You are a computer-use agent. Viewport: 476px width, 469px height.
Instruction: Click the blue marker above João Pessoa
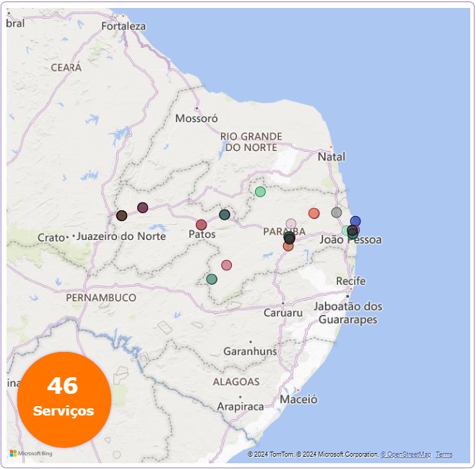coord(355,221)
